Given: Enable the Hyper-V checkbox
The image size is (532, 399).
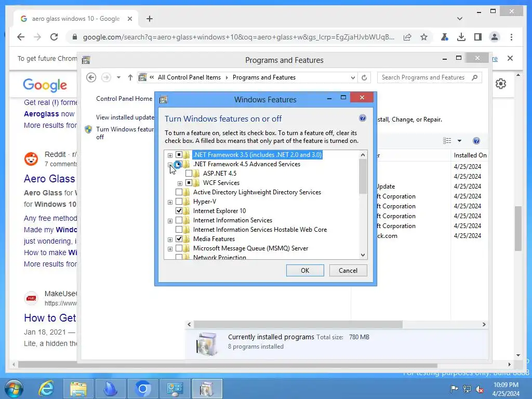Looking at the screenshot, I should coord(179,202).
